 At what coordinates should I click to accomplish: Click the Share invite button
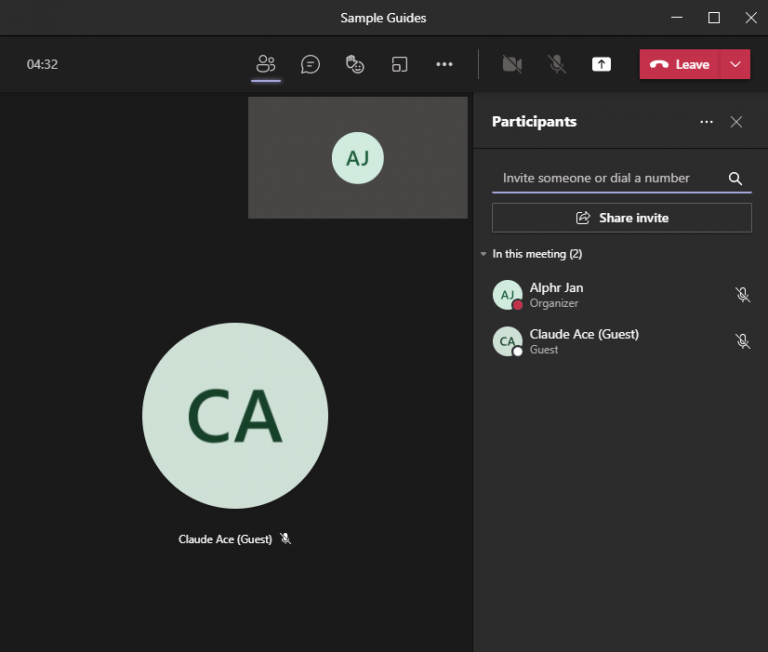coord(621,218)
